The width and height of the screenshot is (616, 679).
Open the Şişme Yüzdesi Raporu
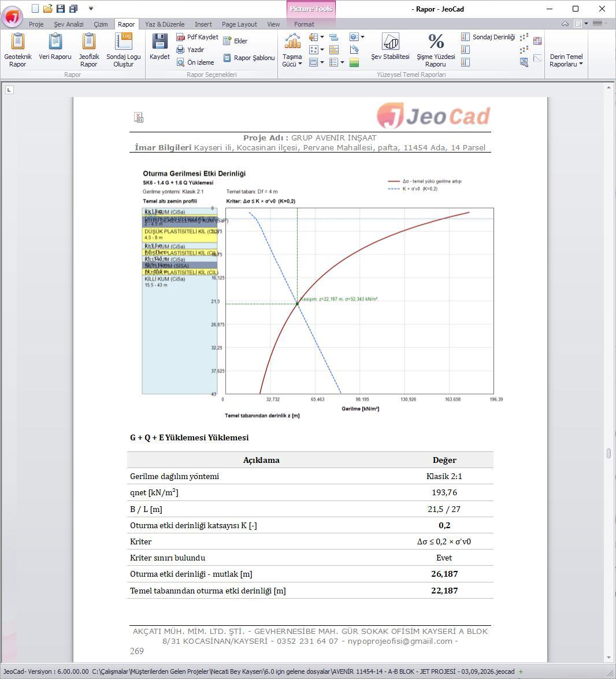[x=436, y=50]
